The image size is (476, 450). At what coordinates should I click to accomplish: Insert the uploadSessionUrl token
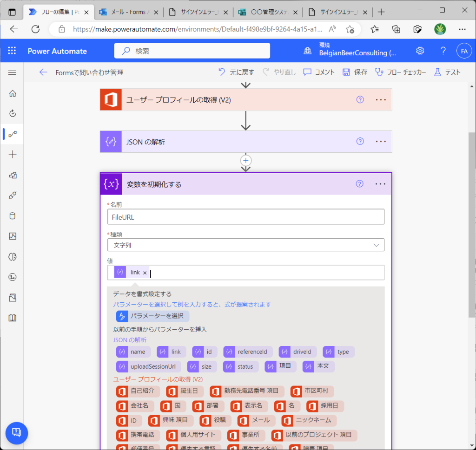[148, 366]
